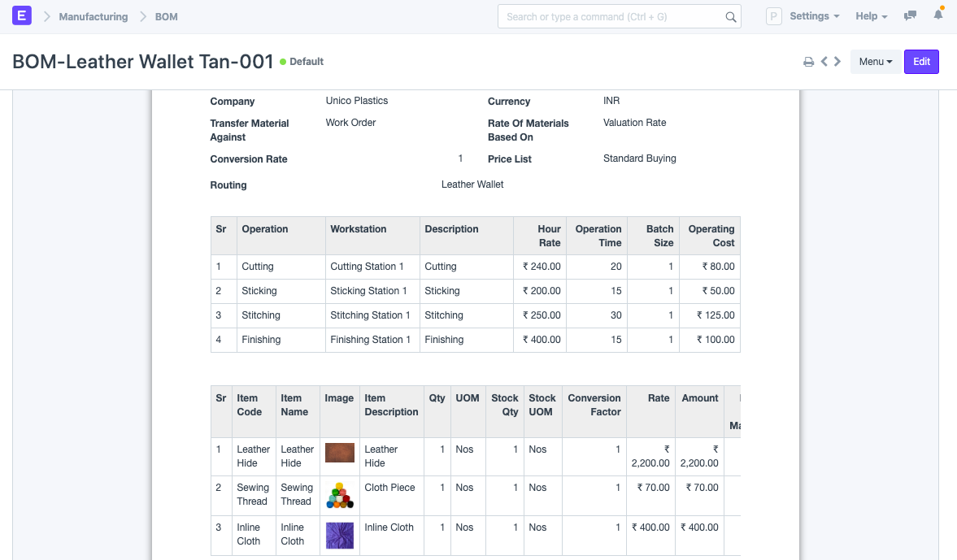Image resolution: width=957 pixels, height=560 pixels.
Task: Open the notifications bell
Action: click(x=937, y=16)
